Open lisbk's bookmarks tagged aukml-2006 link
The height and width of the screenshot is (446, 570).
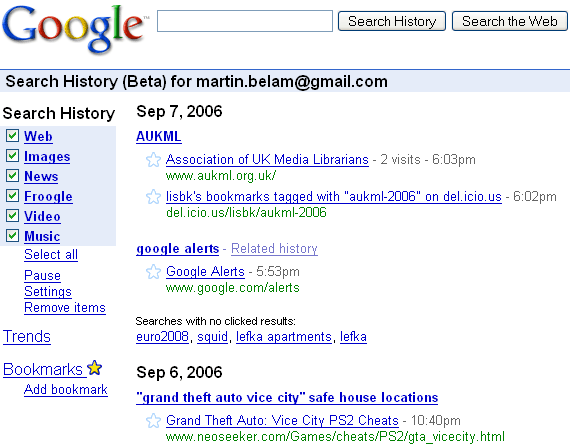click(x=334, y=197)
